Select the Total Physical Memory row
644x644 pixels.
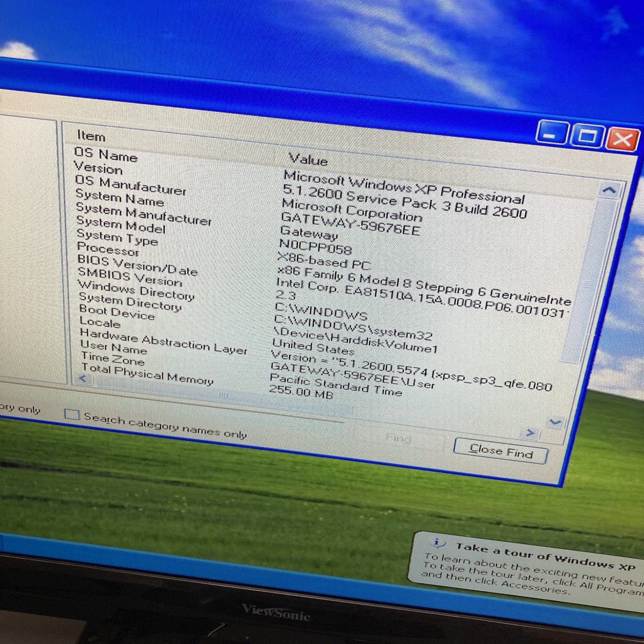click(x=147, y=374)
